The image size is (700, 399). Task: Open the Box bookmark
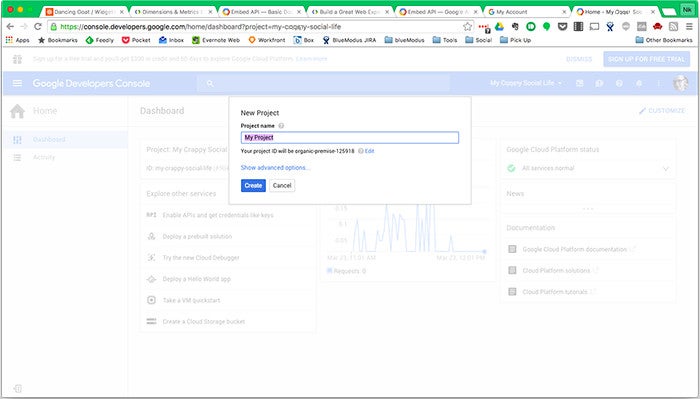point(304,40)
